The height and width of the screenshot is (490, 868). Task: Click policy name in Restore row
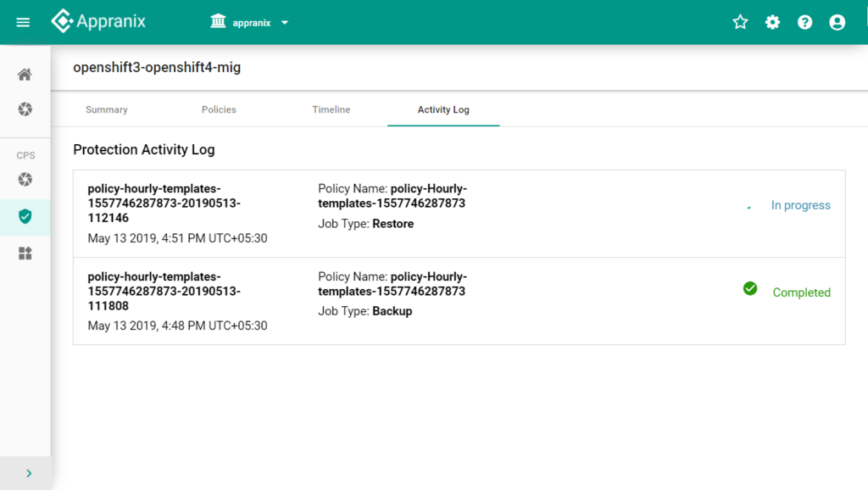(392, 196)
